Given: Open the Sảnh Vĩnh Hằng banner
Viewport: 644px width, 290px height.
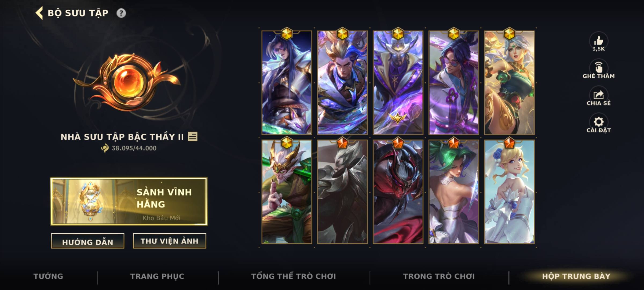Looking at the screenshot, I should click(129, 201).
